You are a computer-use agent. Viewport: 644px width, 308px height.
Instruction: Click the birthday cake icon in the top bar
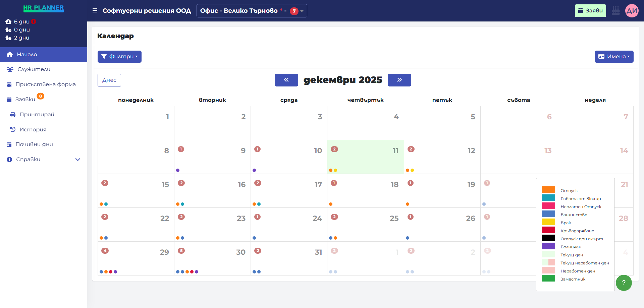point(616,10)
